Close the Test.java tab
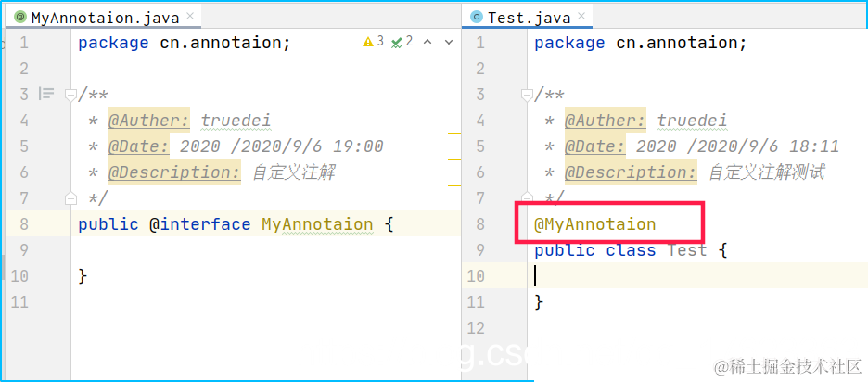The image size is (868, 382). point(581,16)
